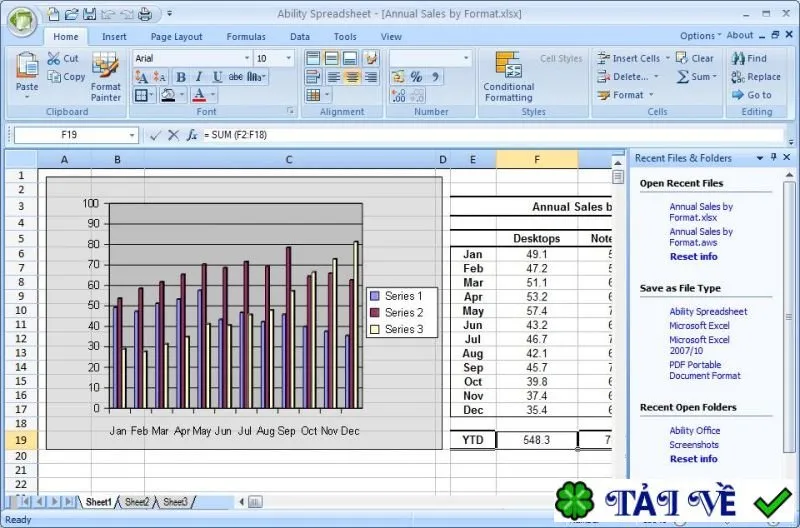Click the Paste clipboard icon
The width and height of the screenshot is (800, 528).
click(x=27, y=65)
